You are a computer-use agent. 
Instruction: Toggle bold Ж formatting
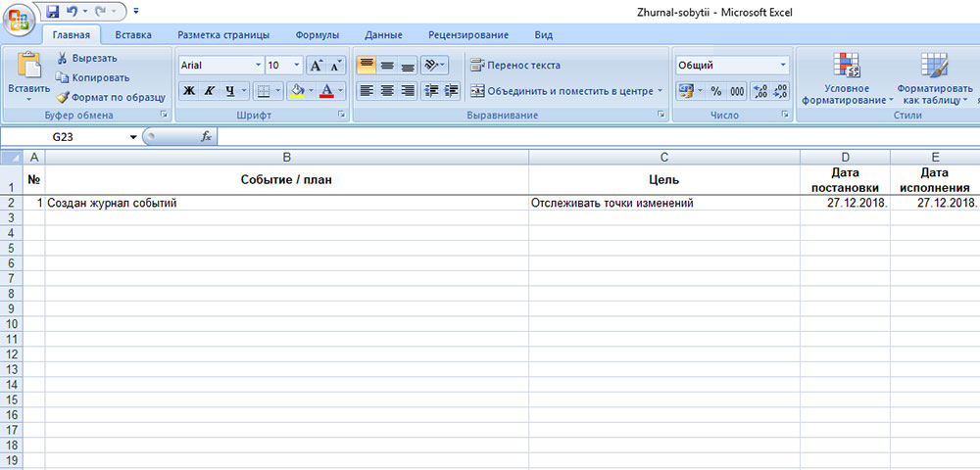[x=189, y=91]
